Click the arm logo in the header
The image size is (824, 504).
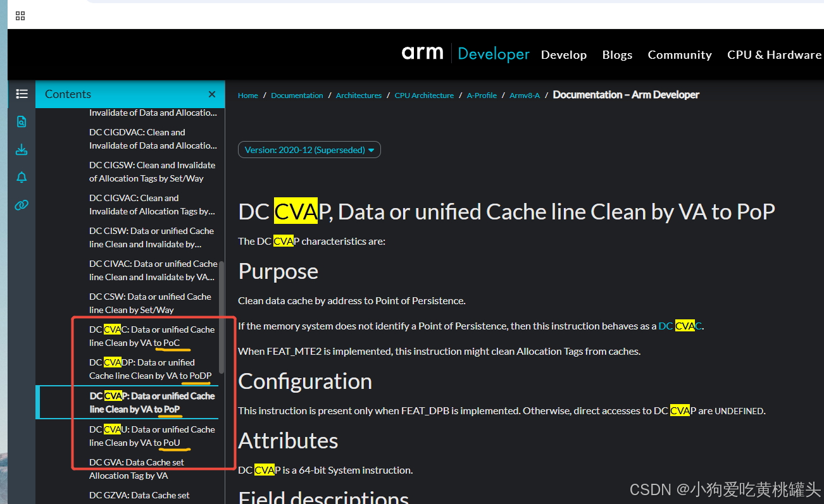[422, 54]
